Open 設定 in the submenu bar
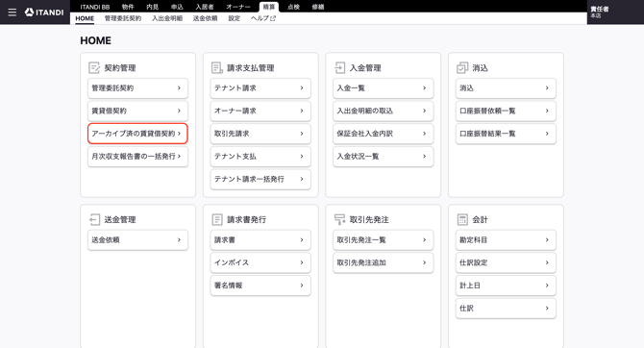Image resolution: width=644 pixels, height=348 pixels. tap(235, 18)
